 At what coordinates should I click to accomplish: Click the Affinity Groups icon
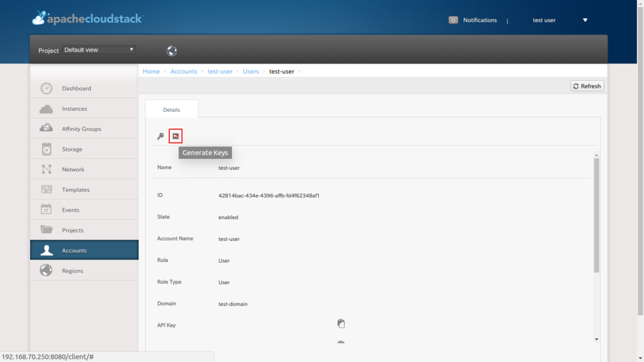[x=47, y=128]
